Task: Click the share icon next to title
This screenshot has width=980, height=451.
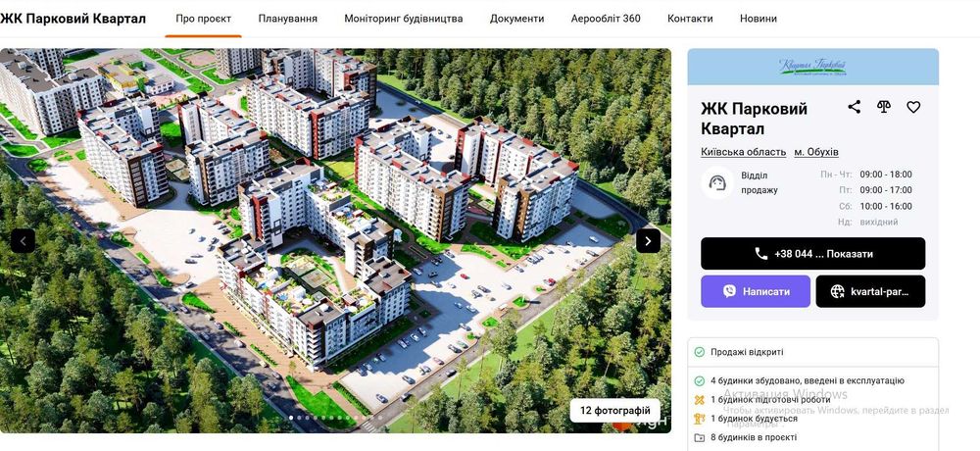Action: tap(854, 107)
